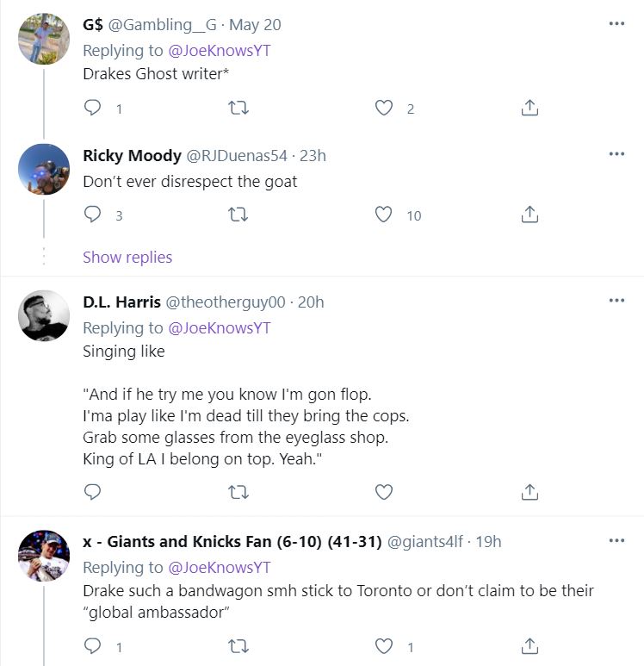Click D.L. Harris profile avatar

point(44,316)
